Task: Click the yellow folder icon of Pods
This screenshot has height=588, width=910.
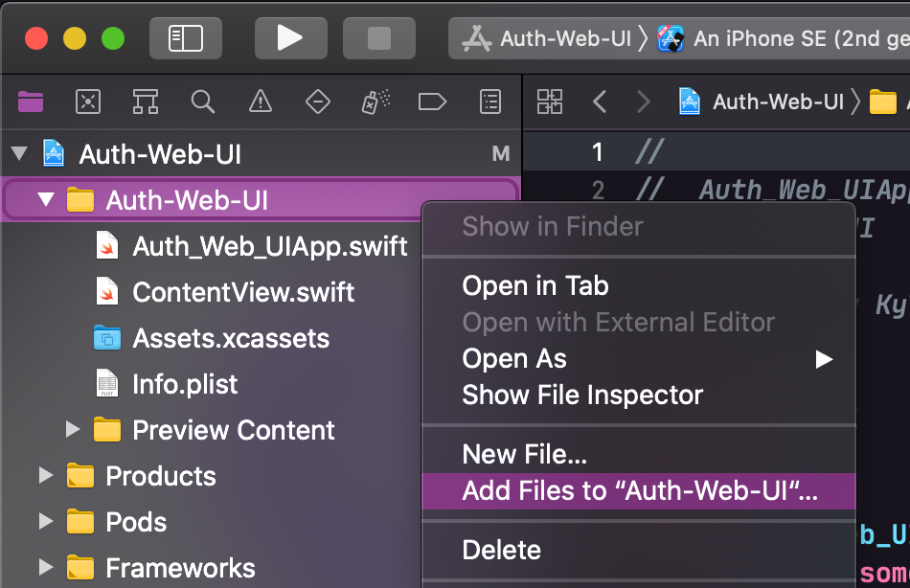Action: coord(80,521)
